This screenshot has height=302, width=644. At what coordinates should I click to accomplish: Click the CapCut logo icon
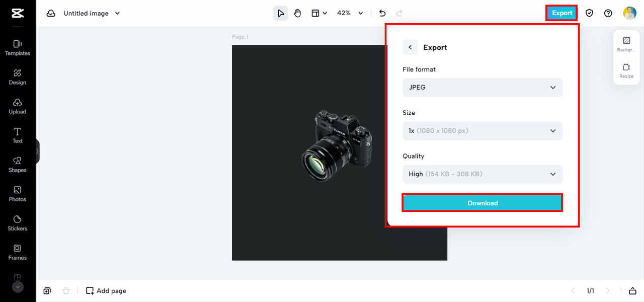(x=18, y=14)
